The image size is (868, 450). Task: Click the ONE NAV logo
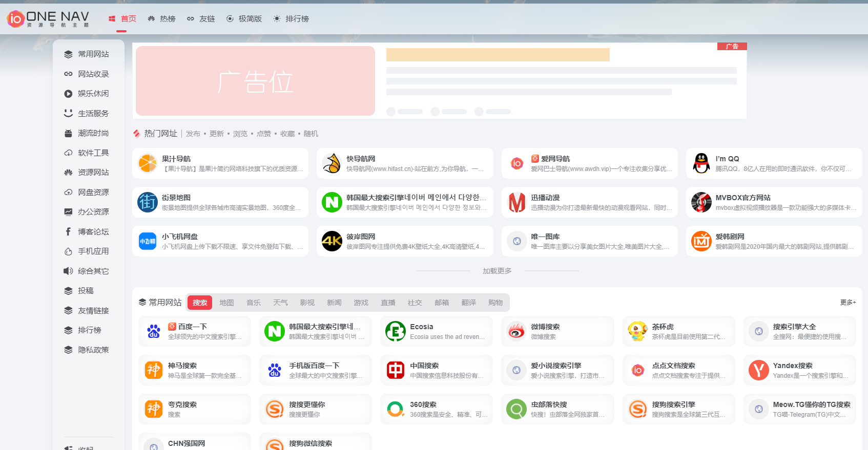pos(48,19)
